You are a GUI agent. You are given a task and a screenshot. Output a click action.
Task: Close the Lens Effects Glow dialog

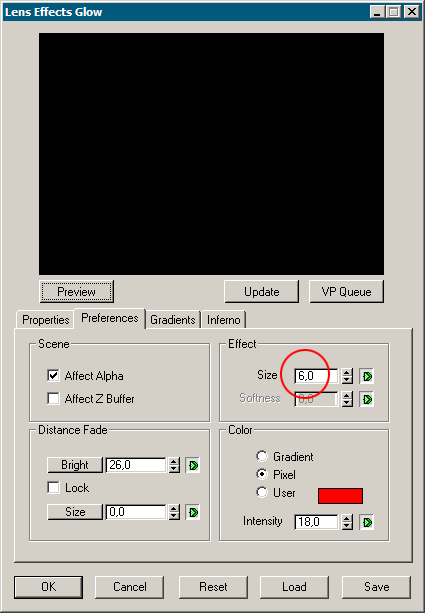point(412,12)
